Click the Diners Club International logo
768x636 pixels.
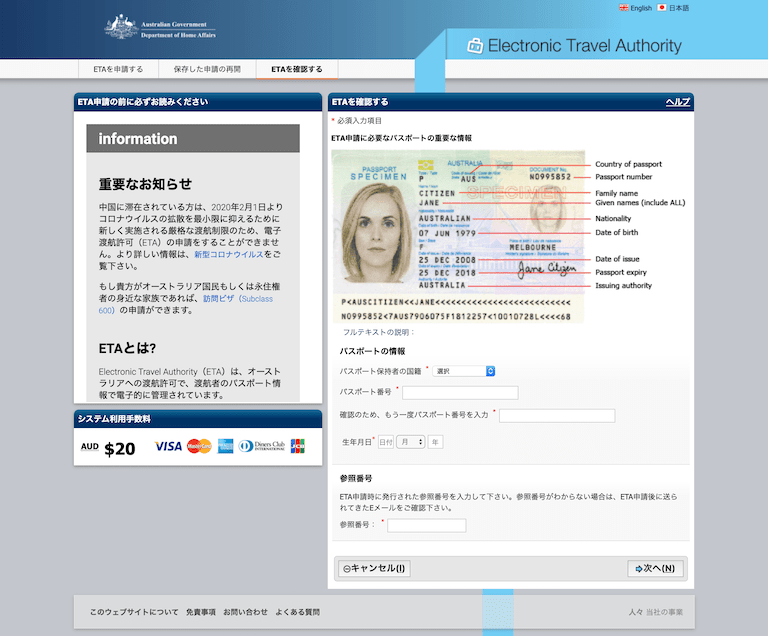coord(262,446)
